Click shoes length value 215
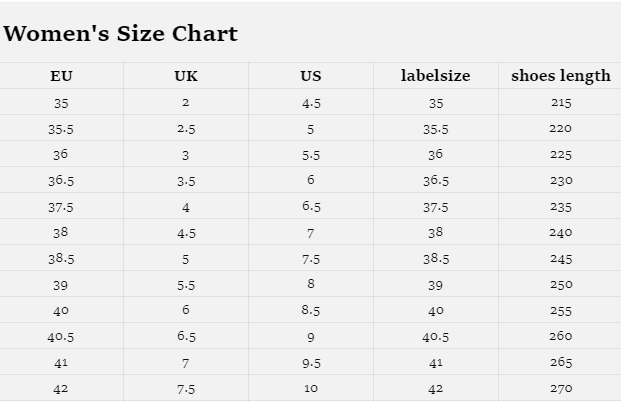 click(560, 103)
